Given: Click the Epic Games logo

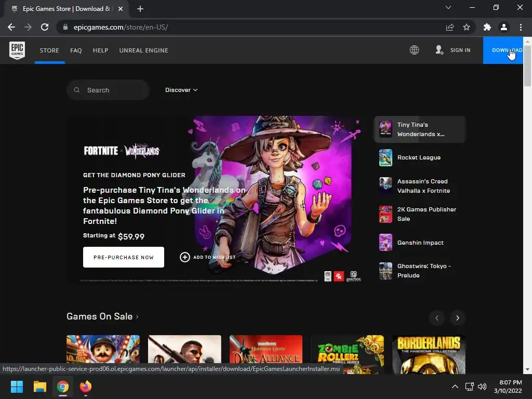Looking at the screenshot, I should [x=17, y=50].
